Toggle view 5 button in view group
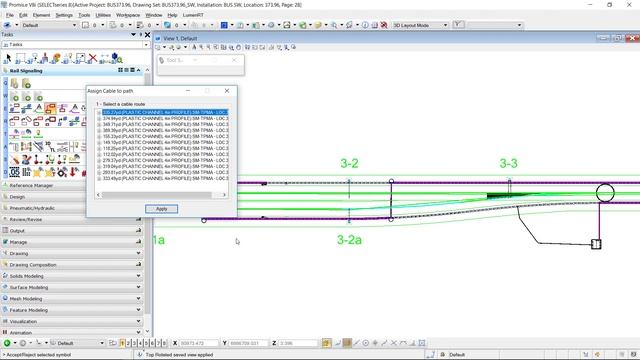This screenshot has width=640, height=360. pyautogui.click(x=146, y=343)
